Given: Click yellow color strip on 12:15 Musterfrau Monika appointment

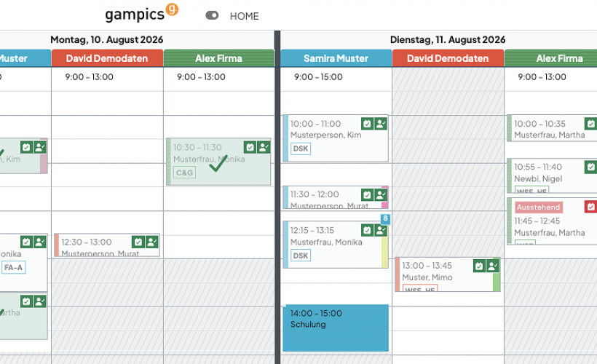Looking at the screenshot, I should click(384, 252).
